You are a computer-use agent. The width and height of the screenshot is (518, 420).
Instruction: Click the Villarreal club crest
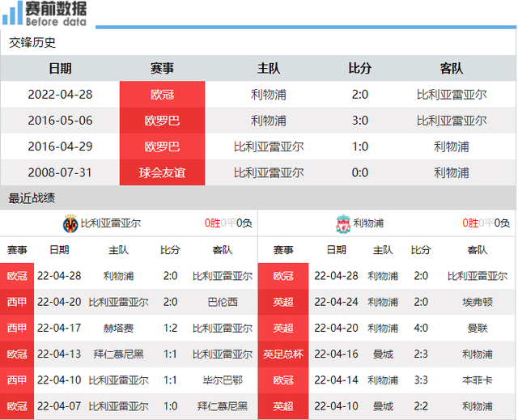click(70, 224)
